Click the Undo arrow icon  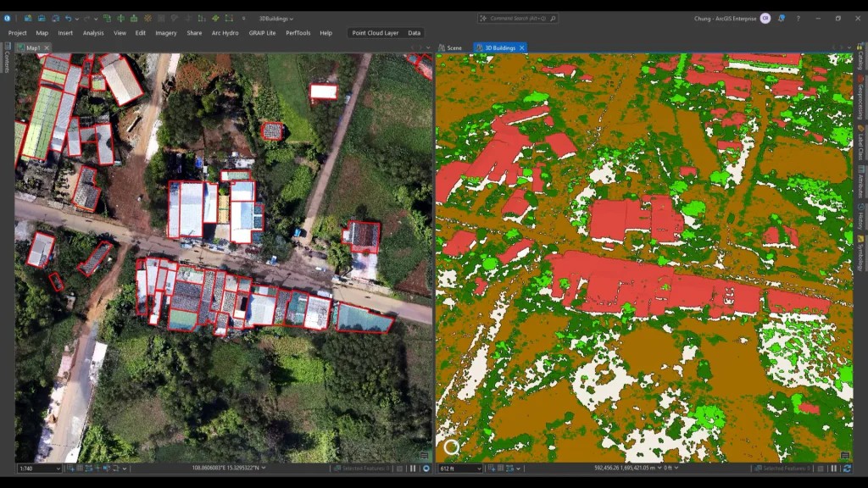68,19
